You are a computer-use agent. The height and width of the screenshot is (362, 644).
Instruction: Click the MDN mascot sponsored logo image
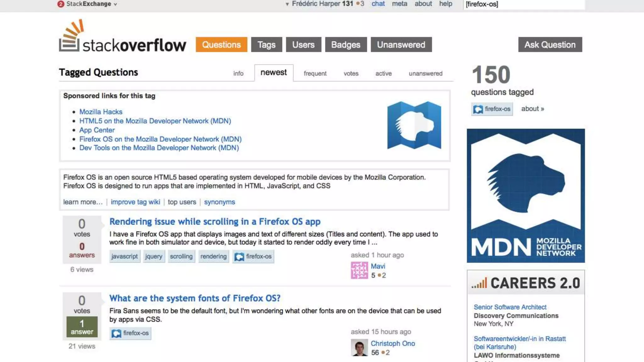tap(414, 125)
